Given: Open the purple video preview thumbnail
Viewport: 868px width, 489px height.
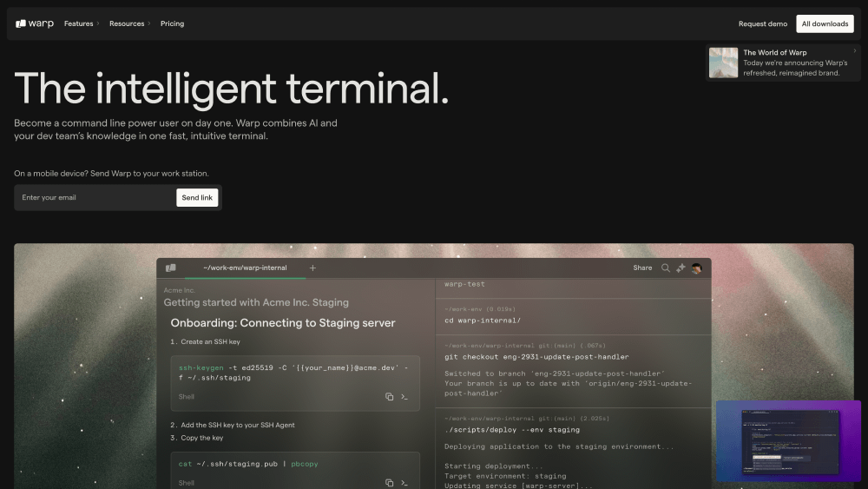Looking at the screenshot, I should coord(788,441).
